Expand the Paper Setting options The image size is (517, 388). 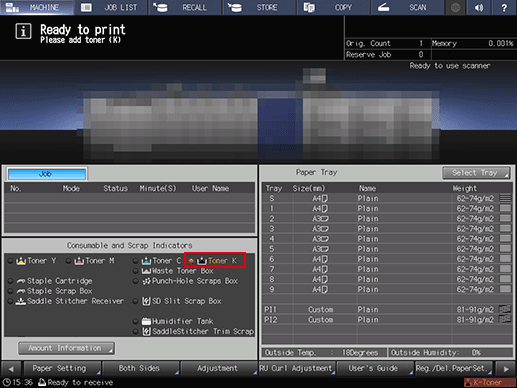click(62, 369)
